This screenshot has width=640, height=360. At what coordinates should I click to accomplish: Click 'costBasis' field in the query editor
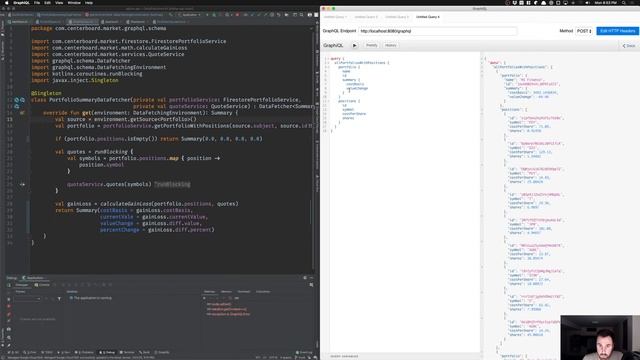coord(355,84)
